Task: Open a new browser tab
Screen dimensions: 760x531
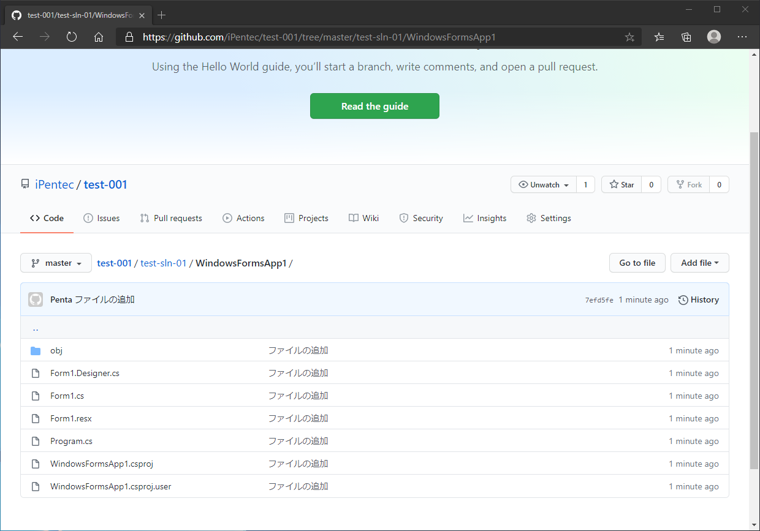Action: point(161,15)
